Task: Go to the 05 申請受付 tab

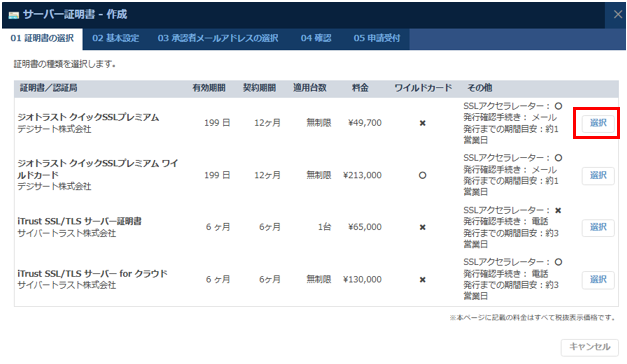Action: [377, 38]
